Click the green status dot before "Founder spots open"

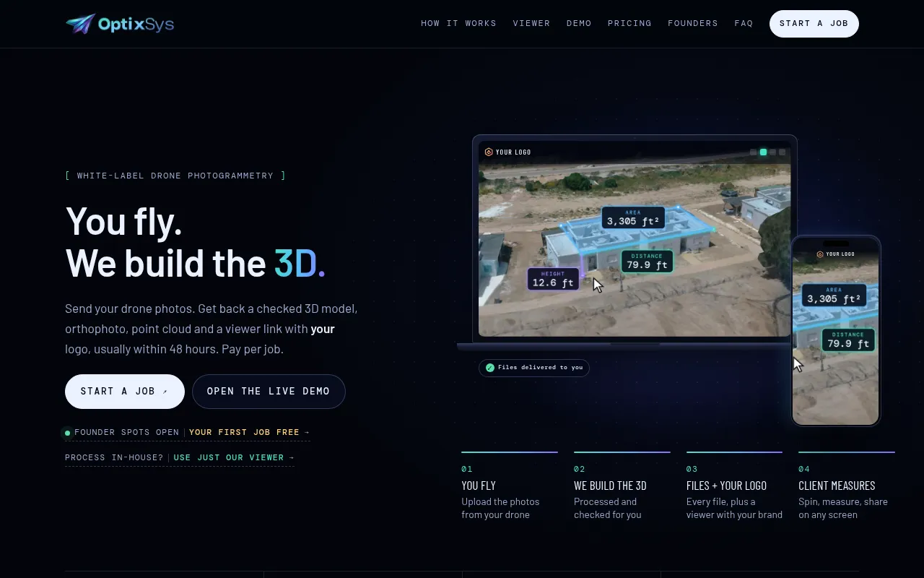(68, 433)
